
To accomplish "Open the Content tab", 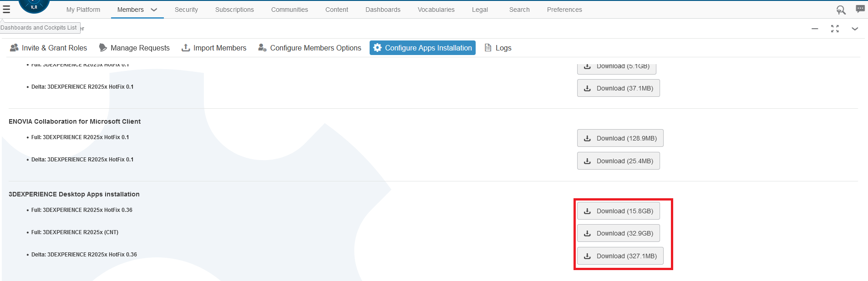I will 337,10.
